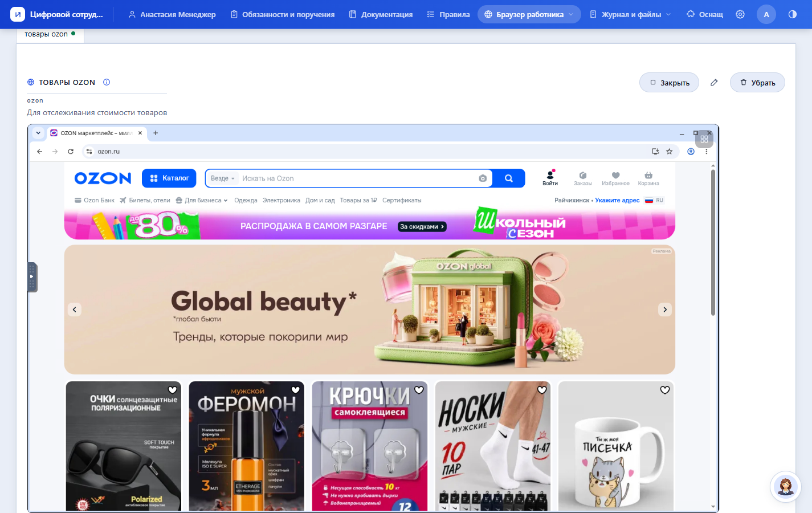Viewport: 812px width, 513px height.
Task: Favorite the Носки socks product with heart
Action: (x=542, y=390)
